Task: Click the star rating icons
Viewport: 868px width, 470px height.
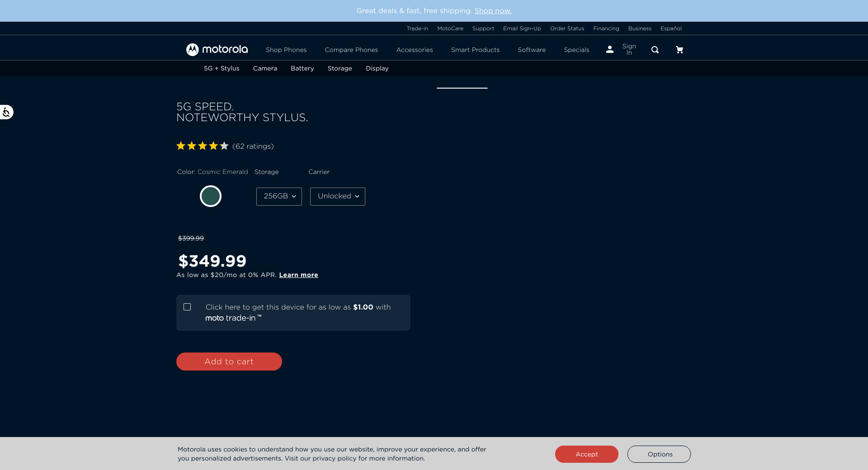Action: tap(202, 146)
